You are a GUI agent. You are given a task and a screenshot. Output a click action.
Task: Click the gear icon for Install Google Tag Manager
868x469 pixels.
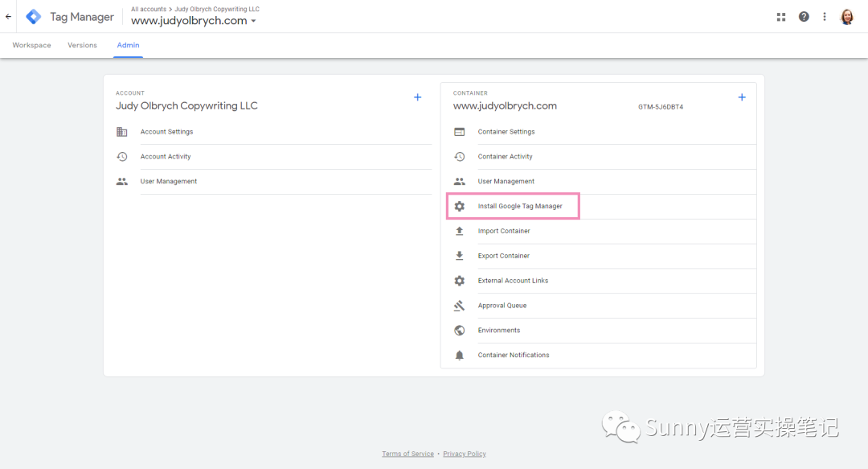[460, 207]
